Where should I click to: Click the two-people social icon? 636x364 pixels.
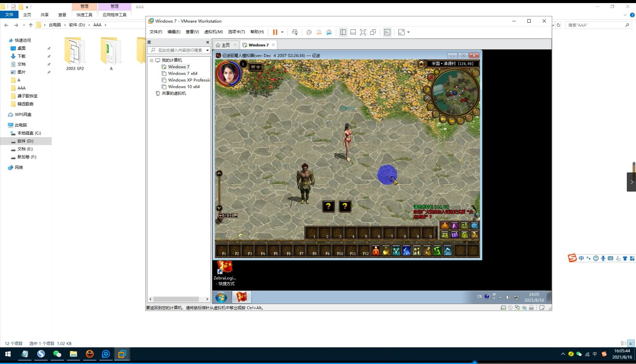coord(417,251)
